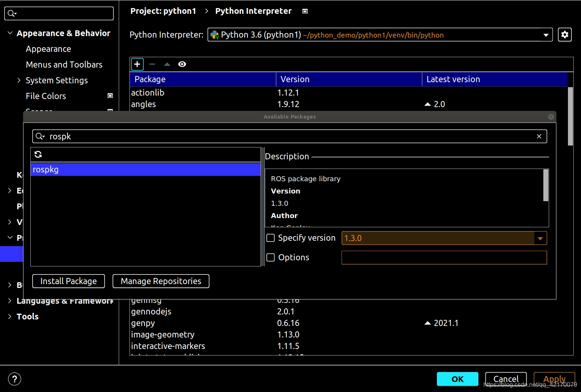Open the help question mark button

pos(15,379)
